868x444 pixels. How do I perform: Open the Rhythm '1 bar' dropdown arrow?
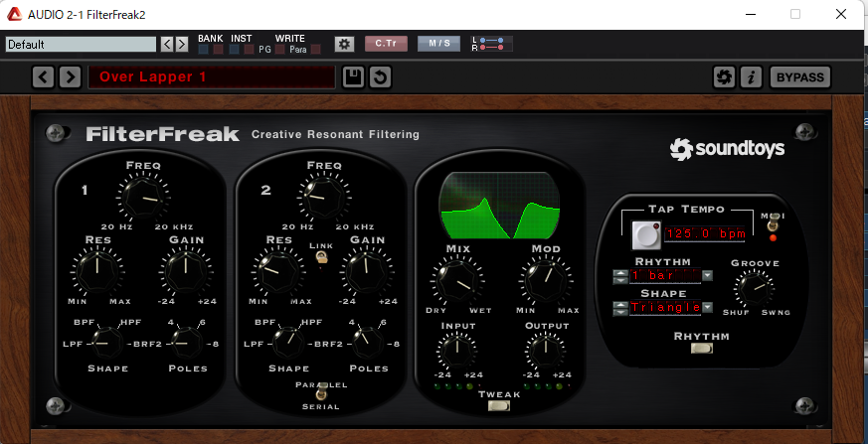coord(708,275)
